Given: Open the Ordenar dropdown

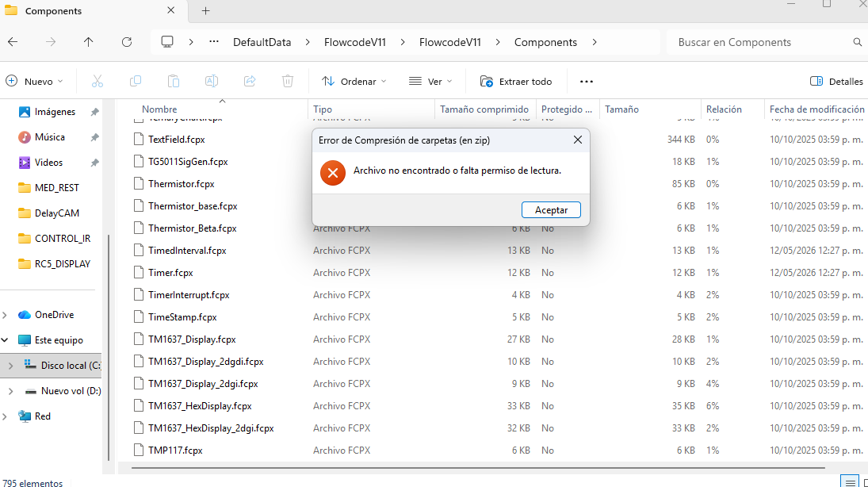Looking at the screenshot, I should (x=354, y=82).
